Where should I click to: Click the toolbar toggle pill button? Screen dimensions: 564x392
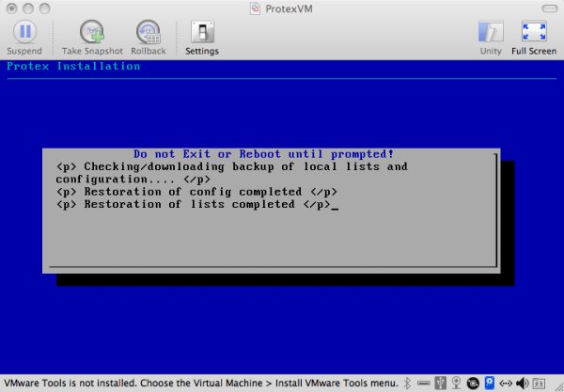pyautogui.click(x=549, y=8)
